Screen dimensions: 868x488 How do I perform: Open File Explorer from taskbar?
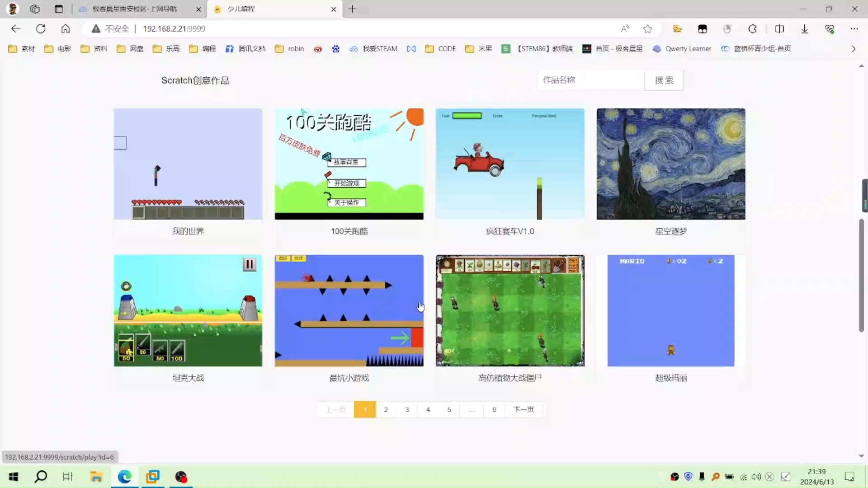(96, 477)
